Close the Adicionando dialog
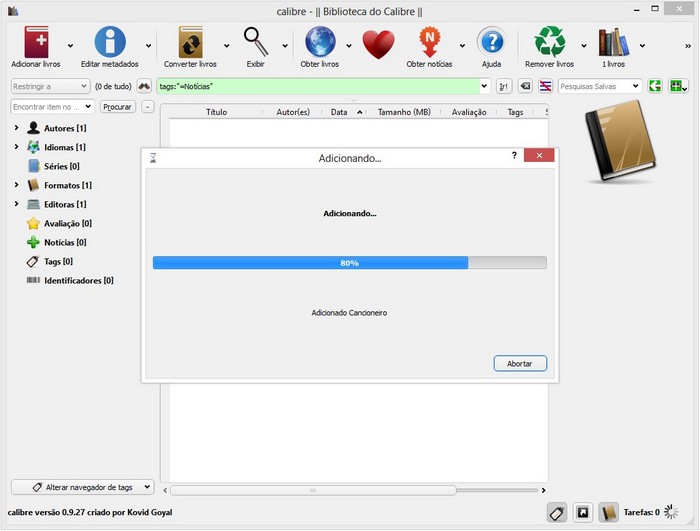700x531 pixels. pos(539,155)
